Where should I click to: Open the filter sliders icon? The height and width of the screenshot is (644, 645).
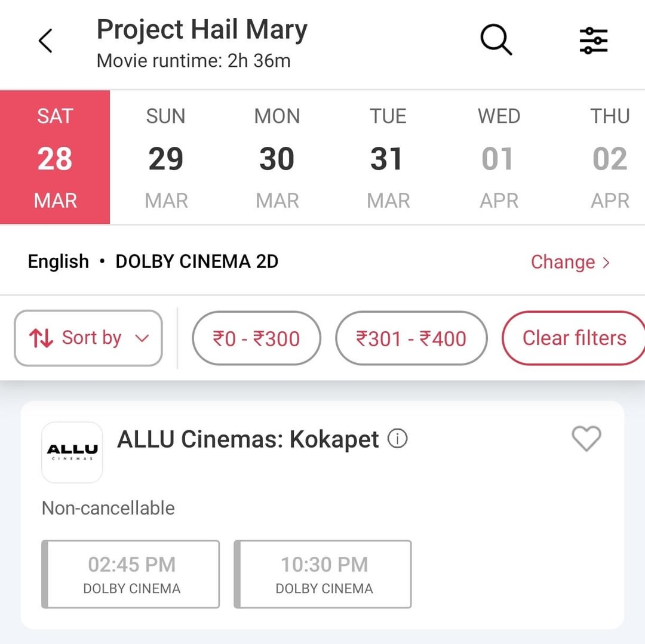[594, 41]
